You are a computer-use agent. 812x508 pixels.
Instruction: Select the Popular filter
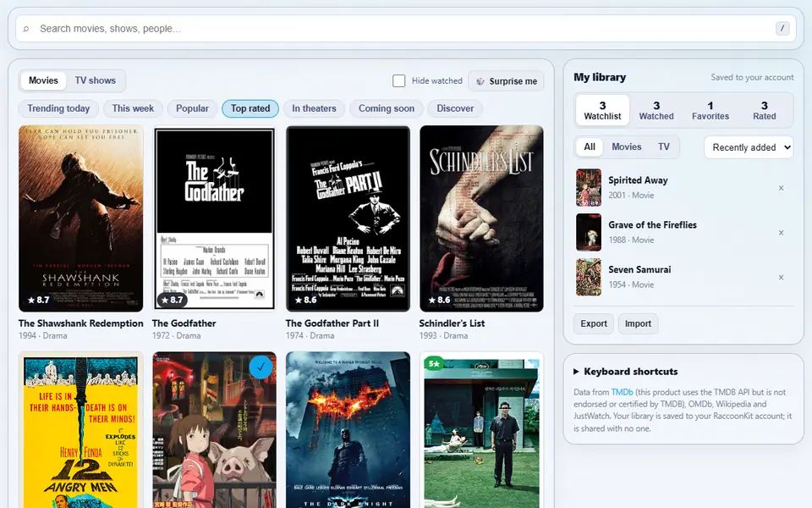click(192, 108)
